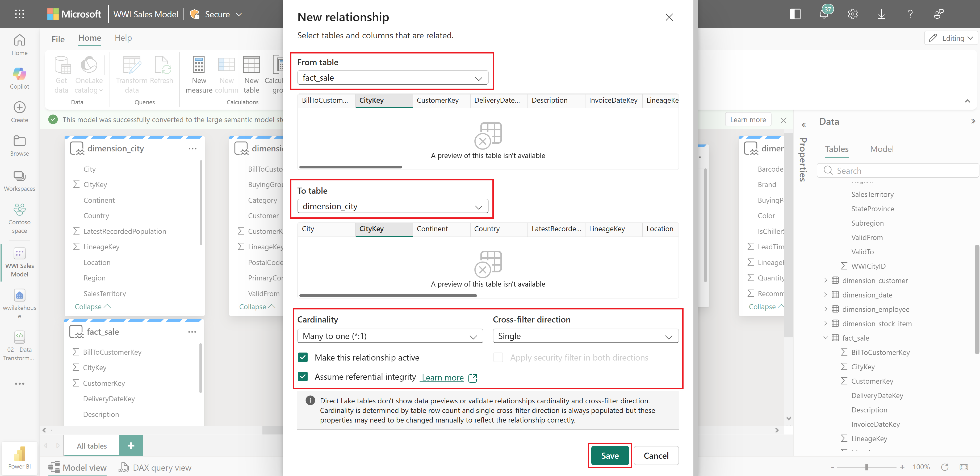Click Learn more link beside referential integrity

pos(442,377)
